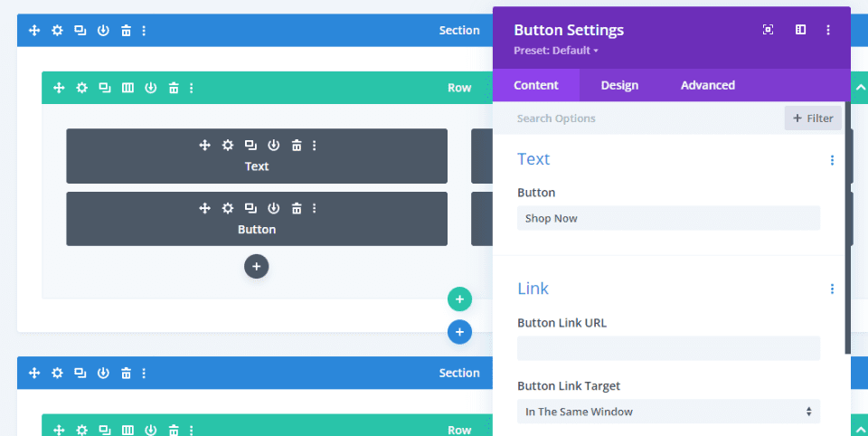Collapse the Link options group heading
Image resolution: width=868 pixels, height=436 pixels.
pos(533,289)
